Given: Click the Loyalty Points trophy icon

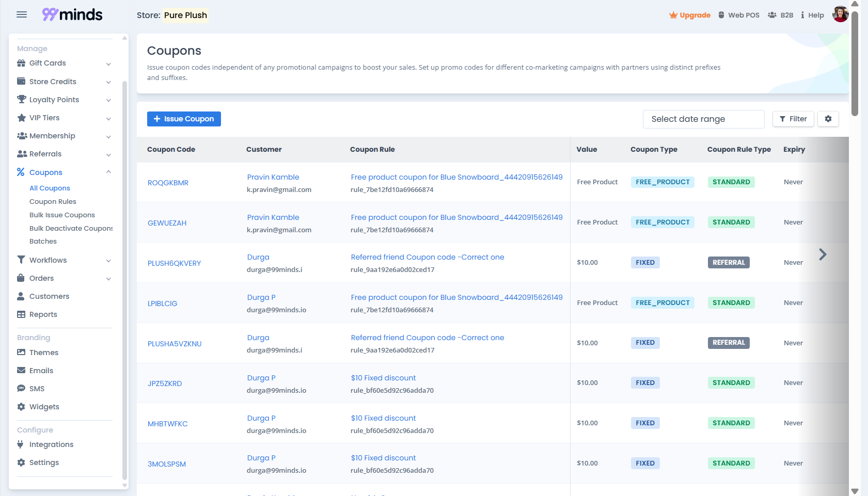Looking at the screenshot, I should tap(21, 100).
